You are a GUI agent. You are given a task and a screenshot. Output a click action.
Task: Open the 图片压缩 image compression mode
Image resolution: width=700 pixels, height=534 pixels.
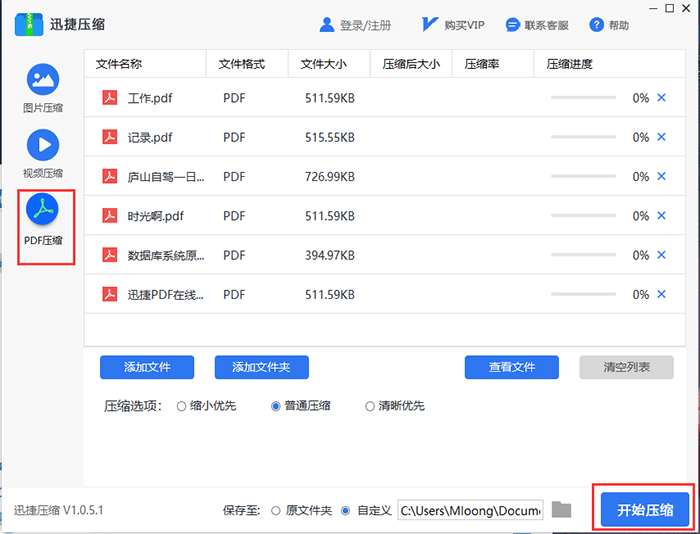pos(43,88)
